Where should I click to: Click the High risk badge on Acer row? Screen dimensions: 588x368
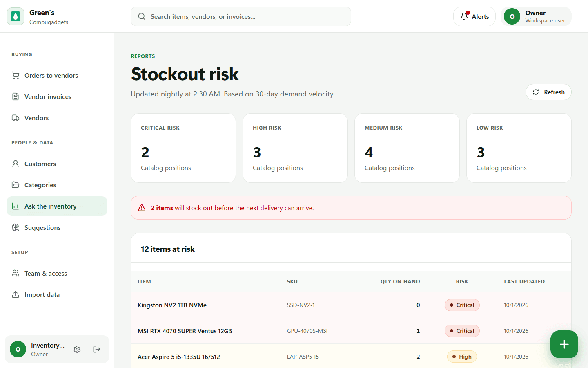[x=462, y=357]
